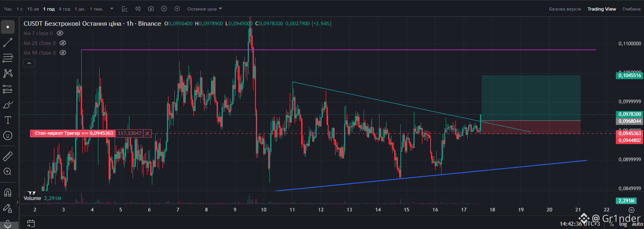
Task: Open chart settings hexagon icon in top toolbar
Action: (x=177, y=9)
